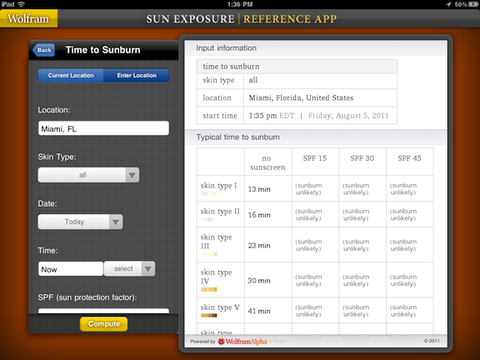
Task: Click the Time field showing Now
Action: tap(71, 269)
